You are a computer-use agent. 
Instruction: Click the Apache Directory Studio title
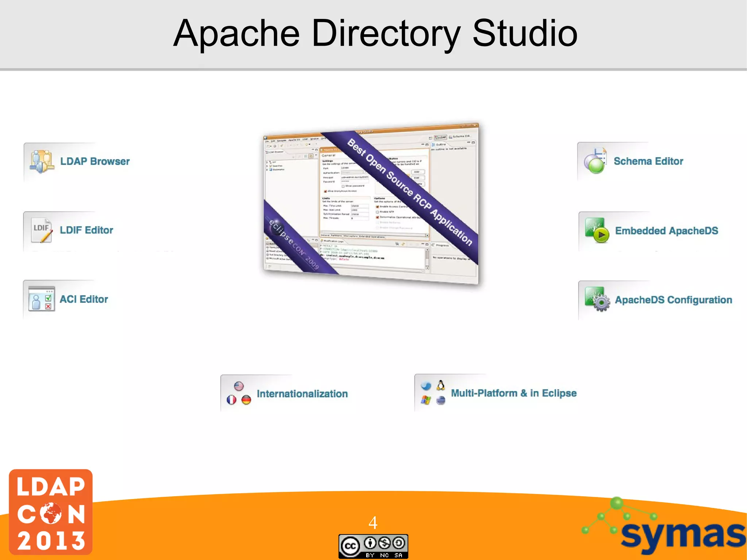click(x=375, y=33)
